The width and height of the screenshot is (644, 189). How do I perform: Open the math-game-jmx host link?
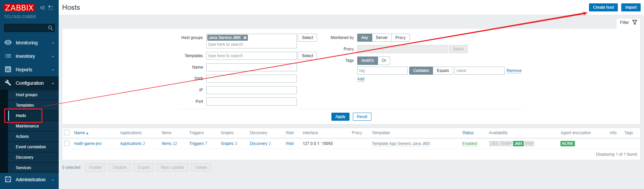coord(88,144)
